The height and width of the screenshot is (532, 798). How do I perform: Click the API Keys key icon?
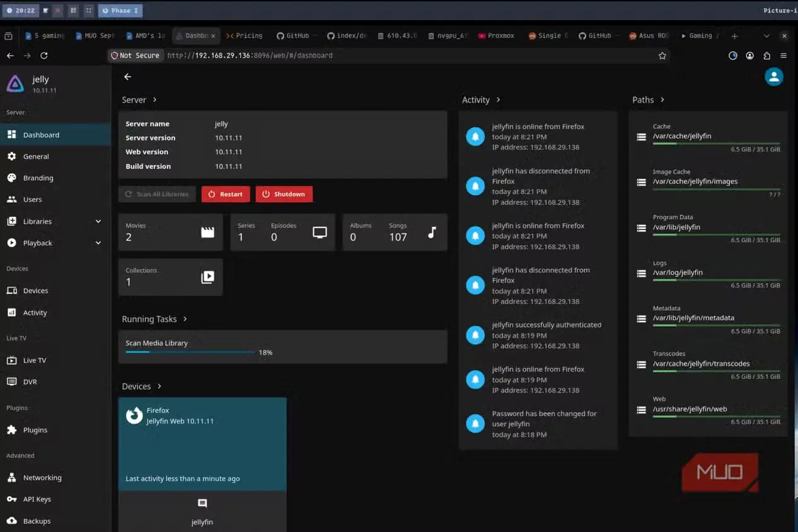click(11, 499)
